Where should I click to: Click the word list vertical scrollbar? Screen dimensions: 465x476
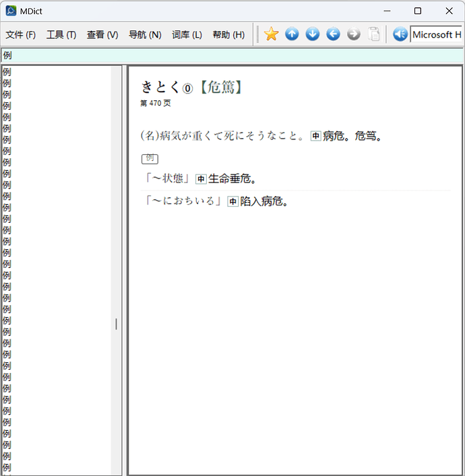(x=116, y=270)
